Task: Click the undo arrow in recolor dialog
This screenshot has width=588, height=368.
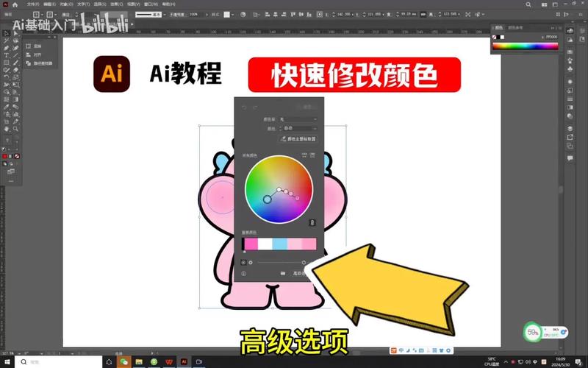Action: tap(245, 107)
